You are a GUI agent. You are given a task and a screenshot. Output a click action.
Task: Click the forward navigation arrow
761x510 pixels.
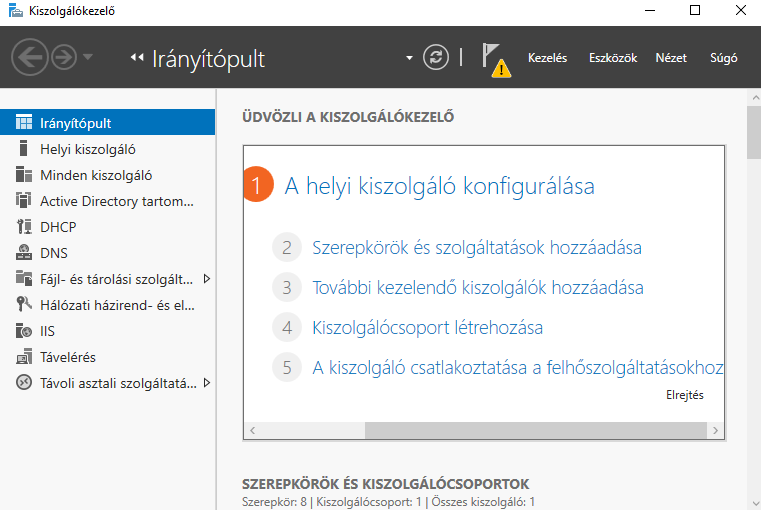tap(64, 57)
